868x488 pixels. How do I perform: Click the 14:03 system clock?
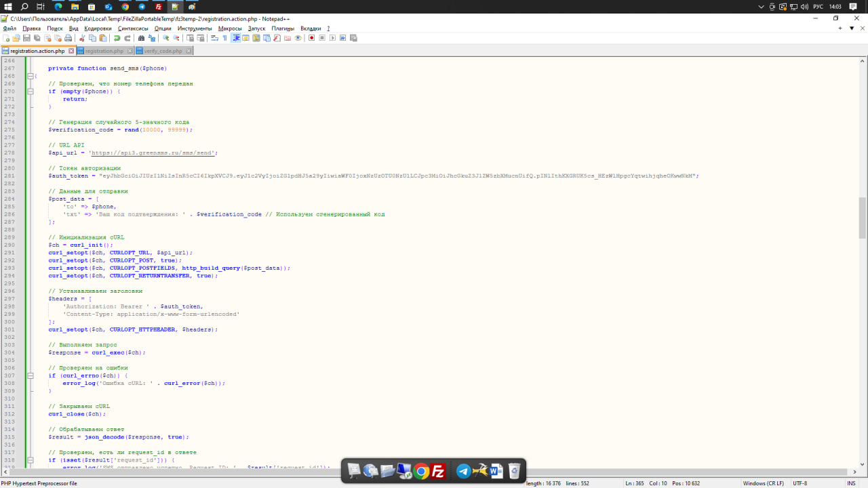[835, 6]
